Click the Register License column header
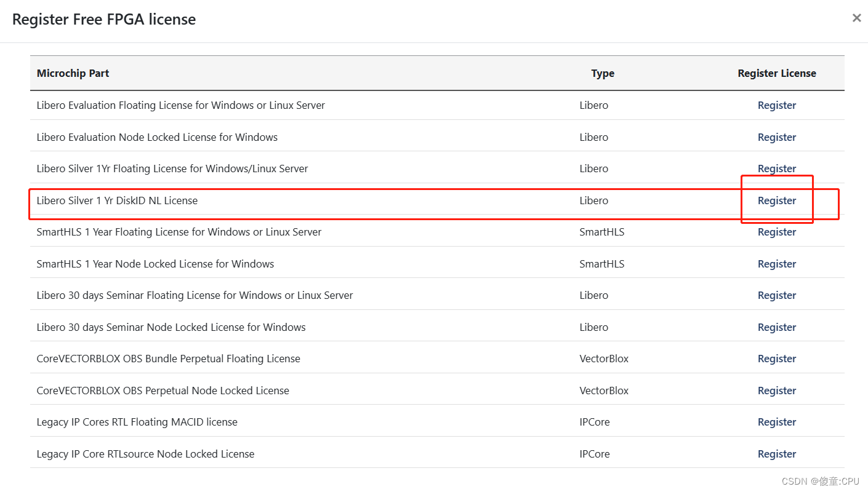Viewport: 868px width, 492px height. pos(777,73)
